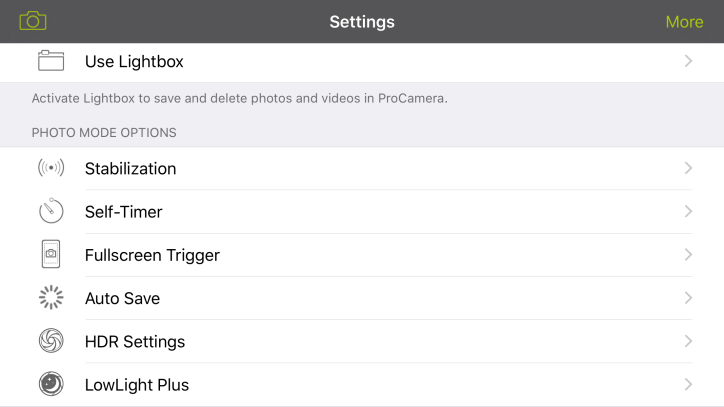Image resolution: width=724 pixels, height=407 pixels.
Task: Click the Auto Save spinner icon
Action: pyautogui.click(x=51, y=298)
